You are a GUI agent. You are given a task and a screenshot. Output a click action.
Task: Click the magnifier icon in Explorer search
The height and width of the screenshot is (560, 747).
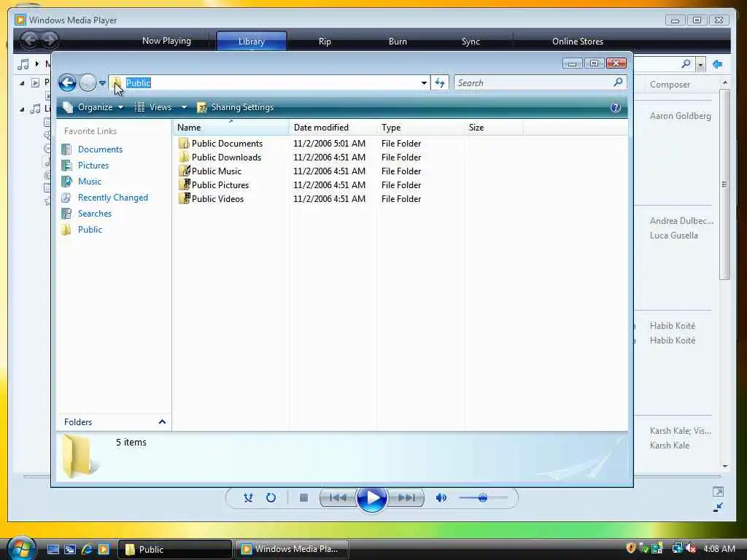[618, 82]
